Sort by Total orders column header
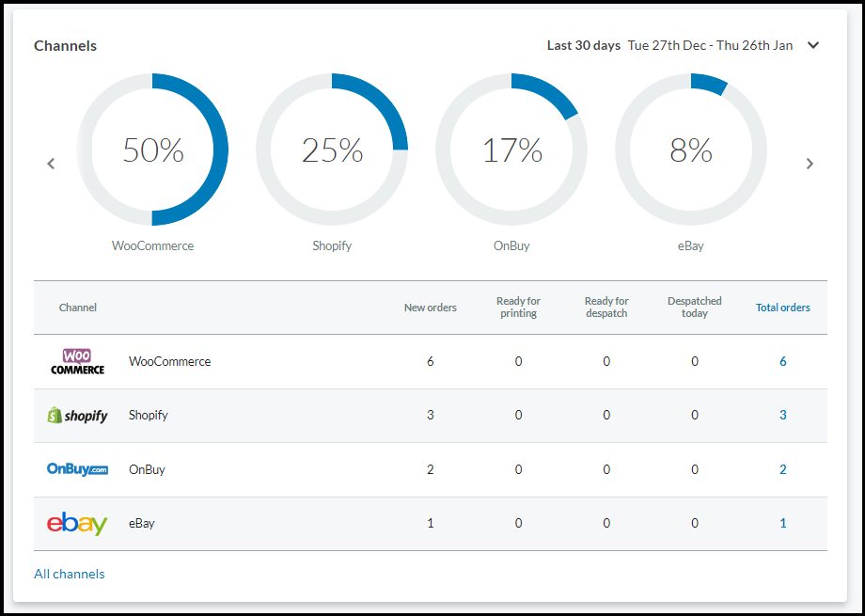The image size is (865, 616). [x=783, y=308]
